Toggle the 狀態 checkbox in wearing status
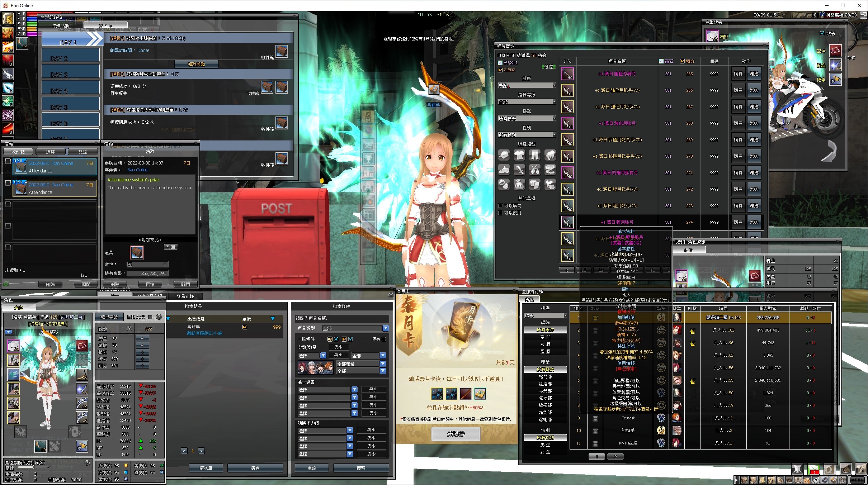Viewport: 868px width, 485px height. point(822,33)
